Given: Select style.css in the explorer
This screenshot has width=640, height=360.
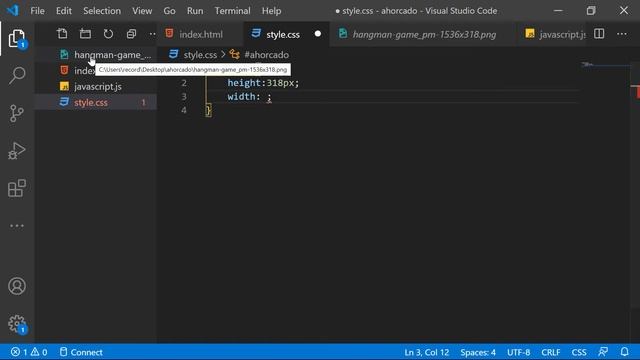Looking at the screenshot, I should point(96,102).
